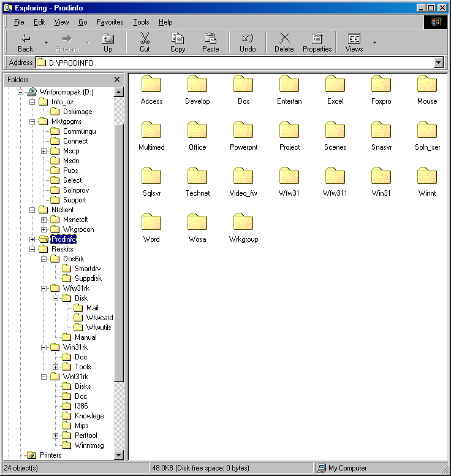Select the Powerpnt folder icon

click(243, 130)
